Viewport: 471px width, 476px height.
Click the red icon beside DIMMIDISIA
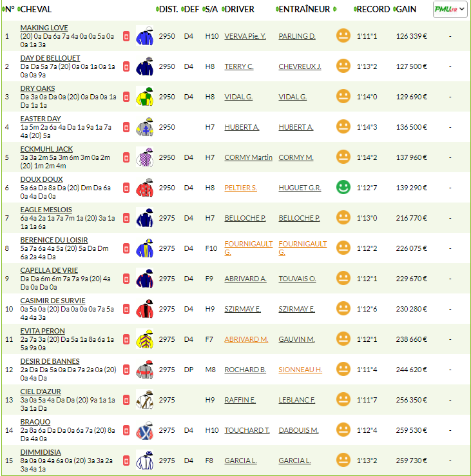[126, 461]
